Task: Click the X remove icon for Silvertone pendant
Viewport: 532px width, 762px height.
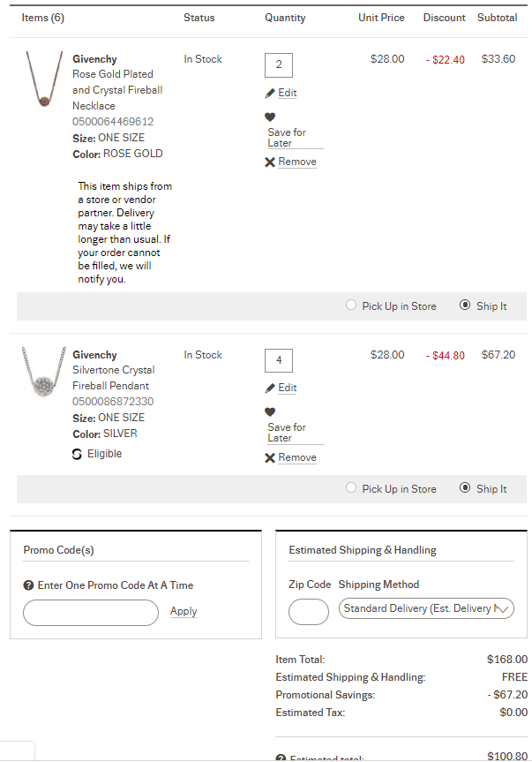Action: point(270,457)
